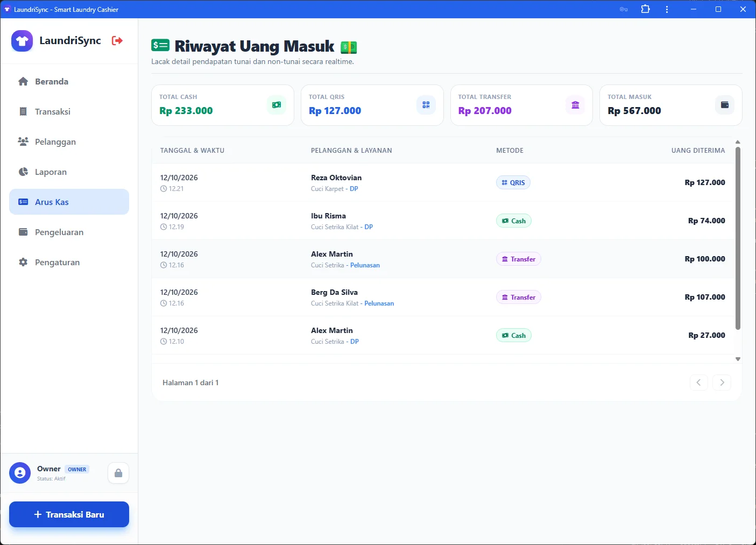This screenshot has height=545, width=756.
Task: Go to previous page of table
Action: 698,383
